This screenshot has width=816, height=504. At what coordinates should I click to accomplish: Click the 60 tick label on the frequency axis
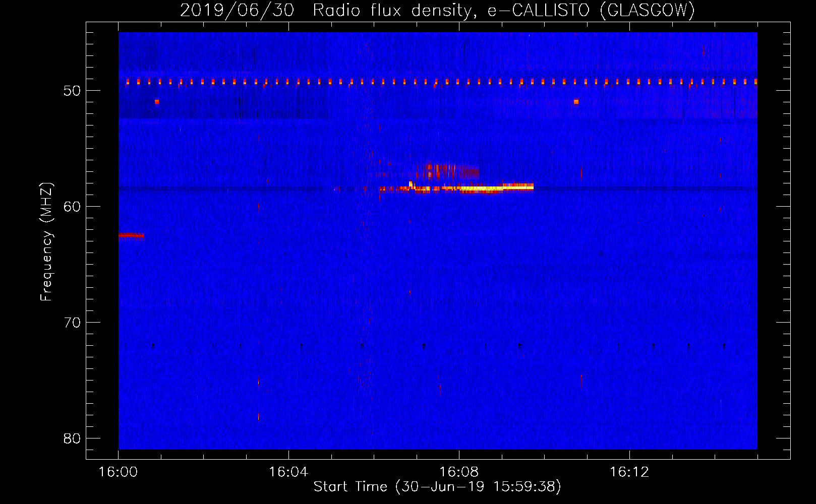[x=72, y=207]
